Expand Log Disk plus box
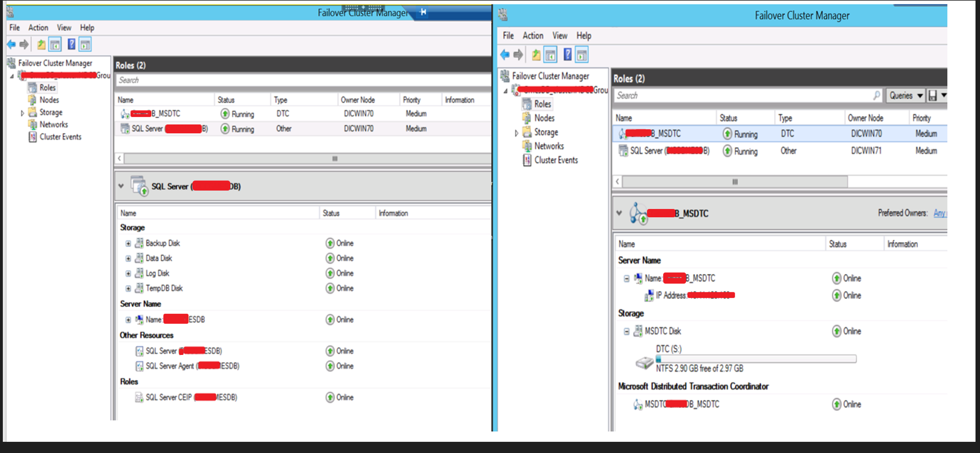 coord(128,274)
